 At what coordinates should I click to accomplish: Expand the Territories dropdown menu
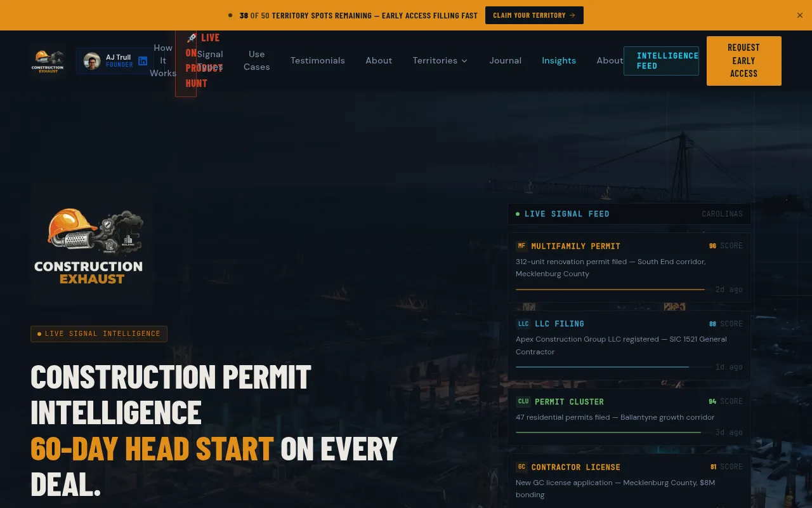click(x=440, y=60)
